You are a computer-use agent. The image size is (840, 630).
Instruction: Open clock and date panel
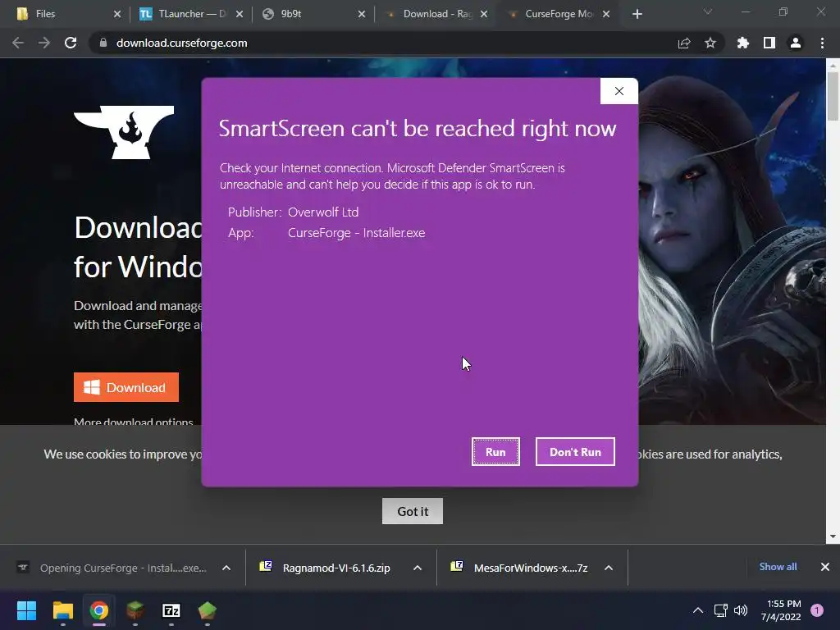781,610
